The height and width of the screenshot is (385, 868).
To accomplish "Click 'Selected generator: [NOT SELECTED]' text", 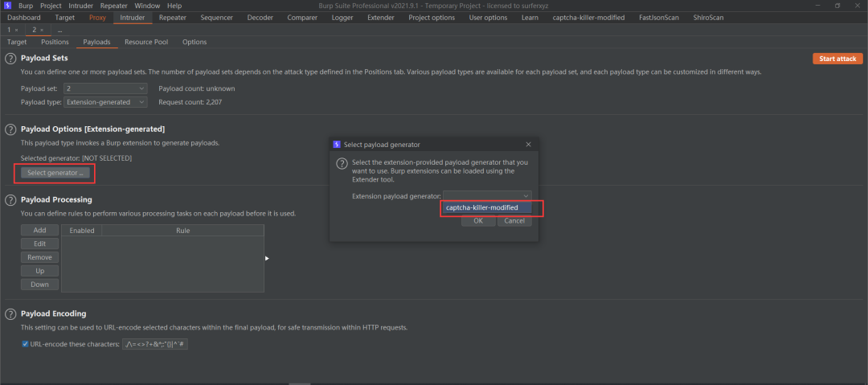I will [x=76, y=158].
